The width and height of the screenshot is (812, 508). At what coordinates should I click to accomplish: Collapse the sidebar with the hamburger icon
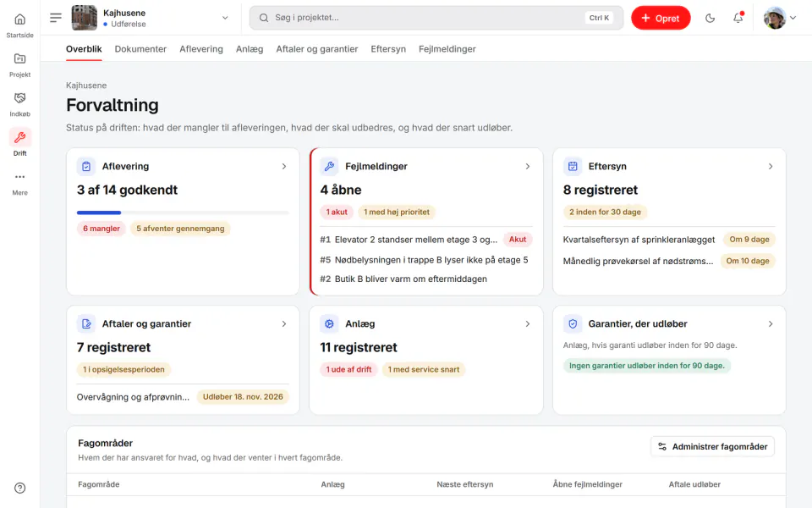[x=56, y=18]
